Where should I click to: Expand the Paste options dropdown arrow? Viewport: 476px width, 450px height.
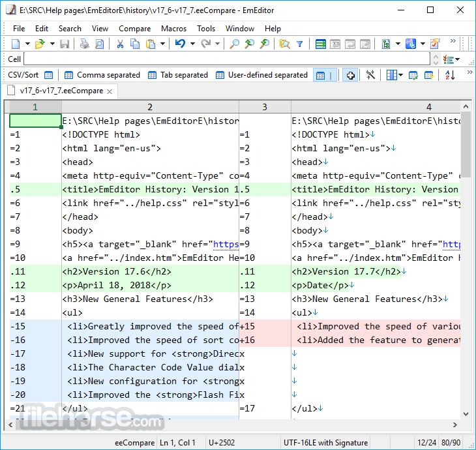[x=163, y=44]
